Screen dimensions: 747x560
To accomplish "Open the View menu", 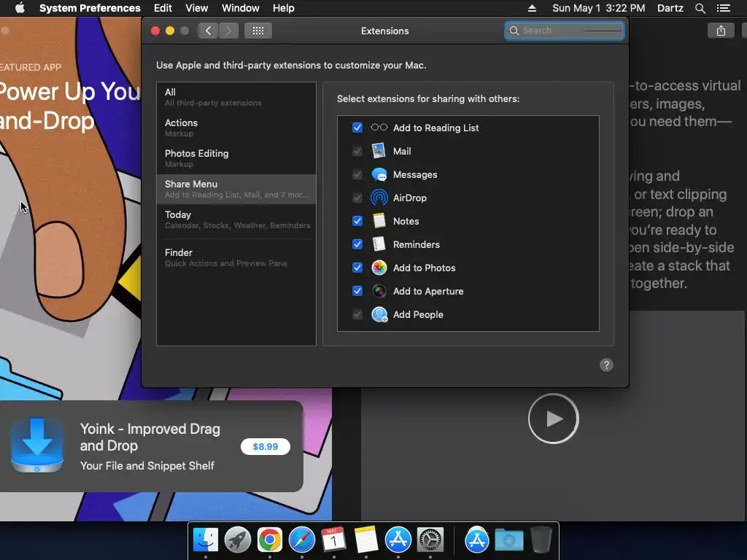I will [x=197, y=8].
